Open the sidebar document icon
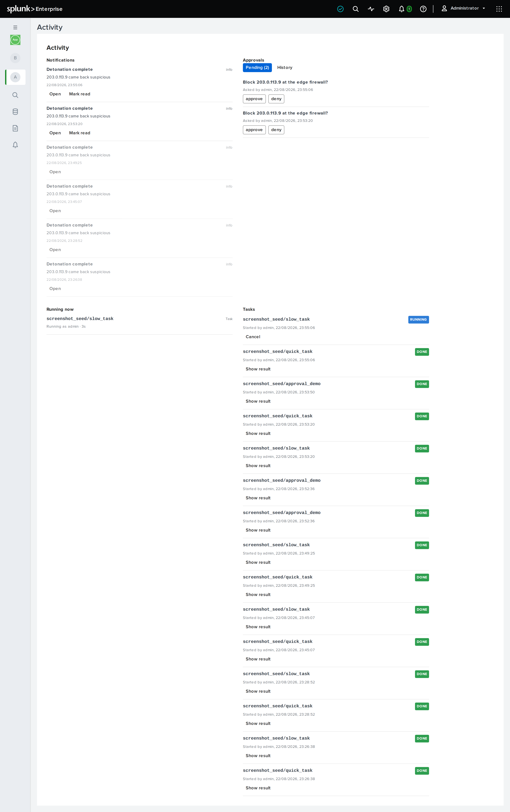This screenshot has width=510, height=812. point(15,128)
